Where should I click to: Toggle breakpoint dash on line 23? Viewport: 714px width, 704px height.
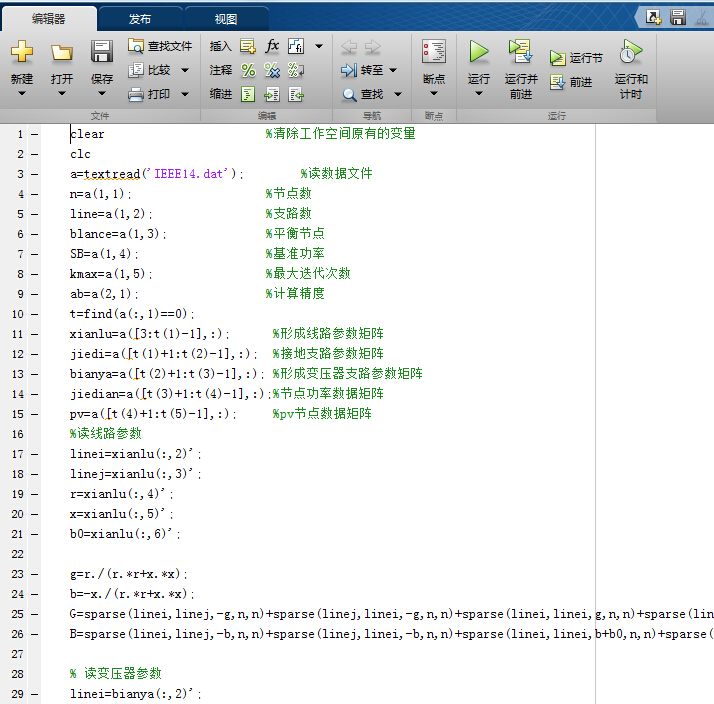point(35,574)
